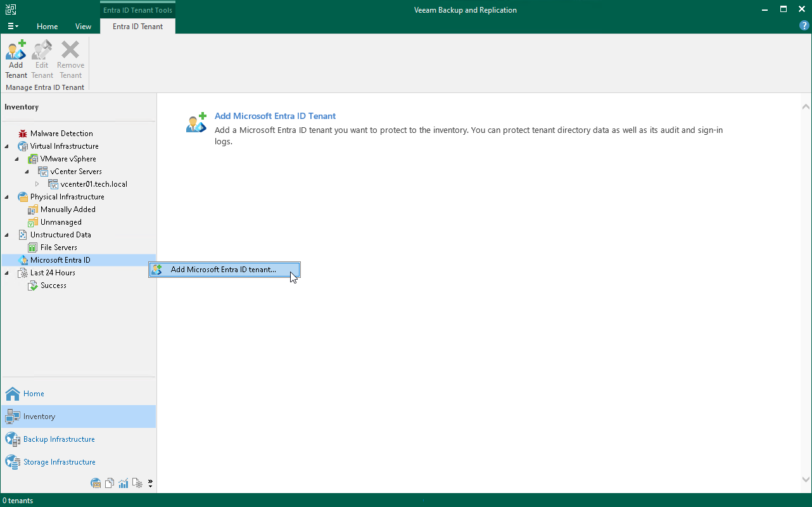Click the Success status icon
Image resolution: width=812 pixels, height=507 pixels.
pyautogui.click(x=33, y=285)
